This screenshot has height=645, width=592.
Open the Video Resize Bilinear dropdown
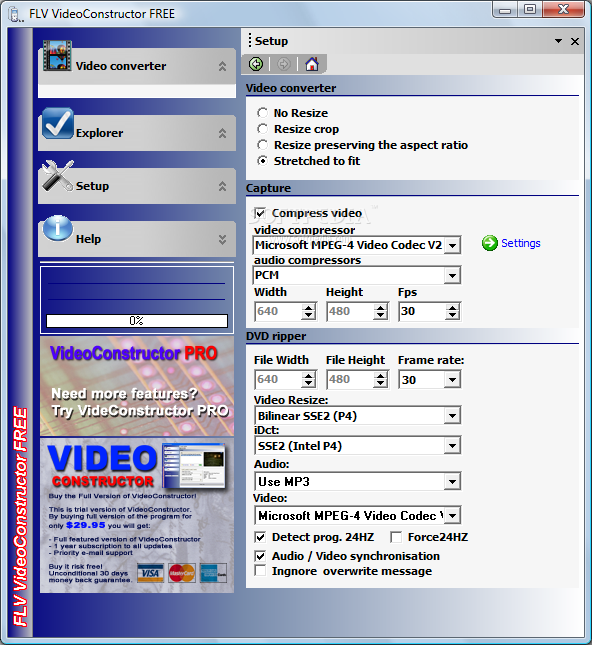pyautogui.click(x=453, y=415)
